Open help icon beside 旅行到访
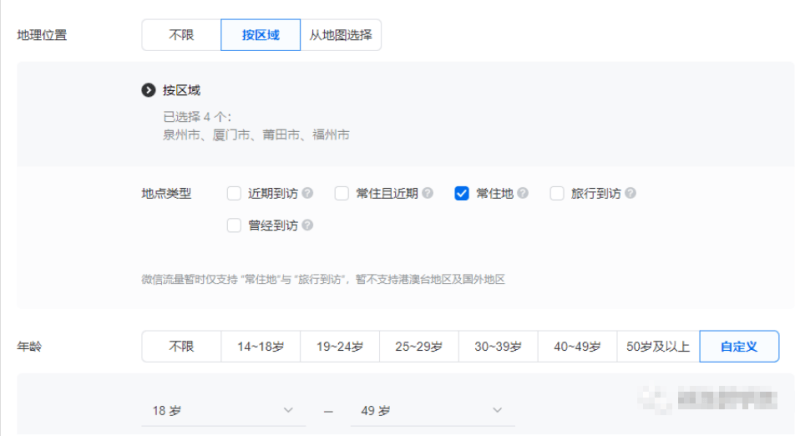800x436 pixels. click(630, 193)
